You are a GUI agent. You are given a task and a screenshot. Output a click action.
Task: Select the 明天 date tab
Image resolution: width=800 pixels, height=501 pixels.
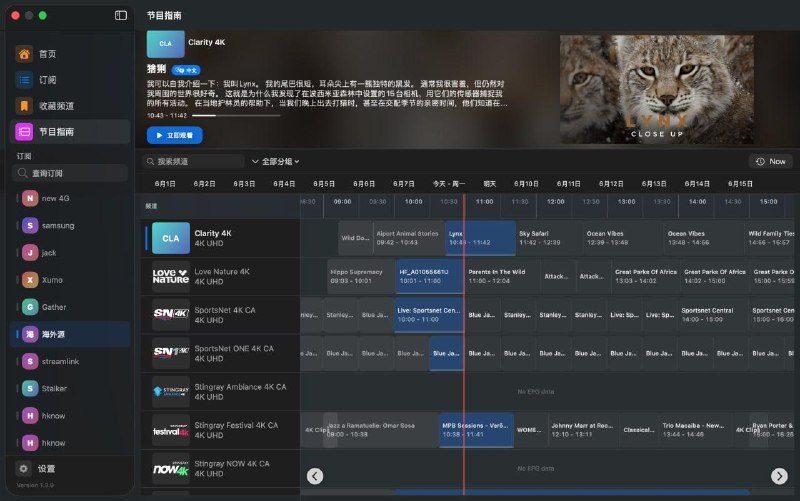(489, 184)
